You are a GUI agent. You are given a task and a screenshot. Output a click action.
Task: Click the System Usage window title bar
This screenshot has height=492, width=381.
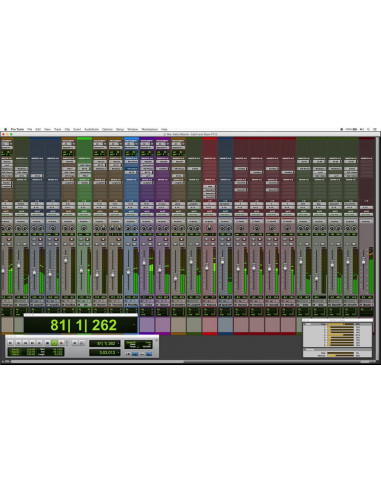[x=337, y=320]
